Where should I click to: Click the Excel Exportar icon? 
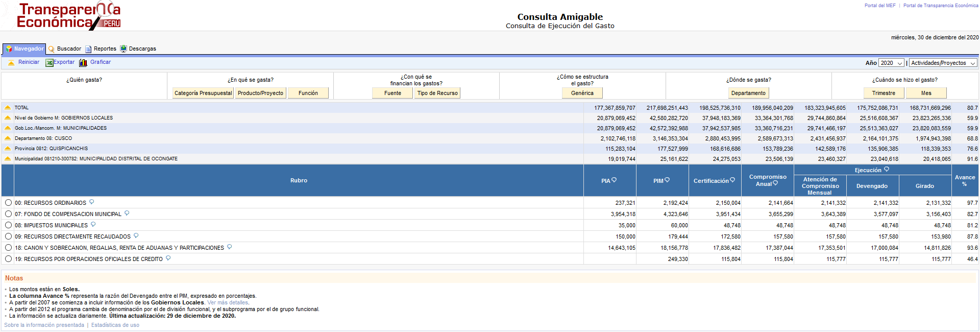[x=50, y=63]
